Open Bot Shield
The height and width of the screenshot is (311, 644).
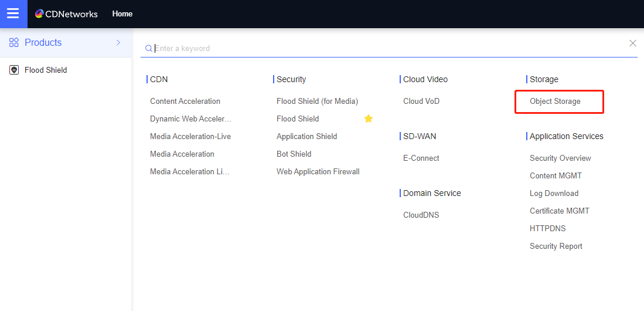294,154
